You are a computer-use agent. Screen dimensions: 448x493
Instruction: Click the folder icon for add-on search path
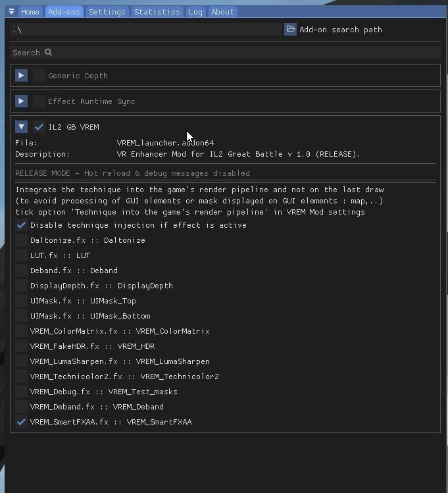(x=290, y=30)
